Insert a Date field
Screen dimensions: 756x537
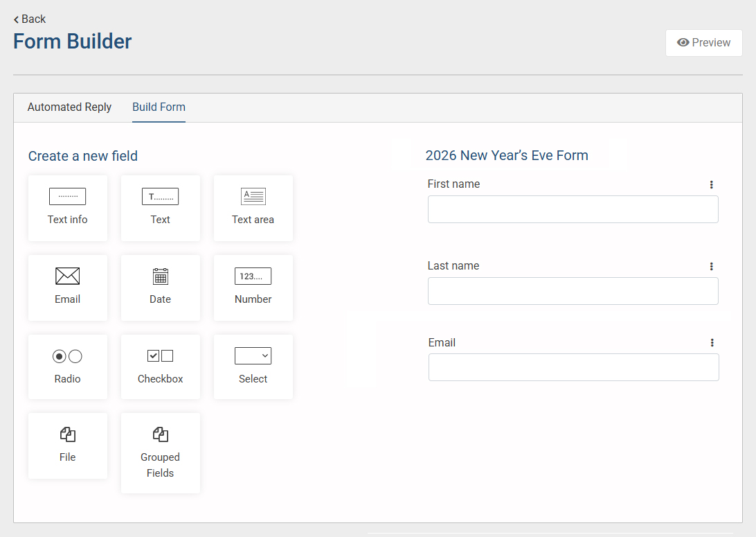[x=160, y=288]
